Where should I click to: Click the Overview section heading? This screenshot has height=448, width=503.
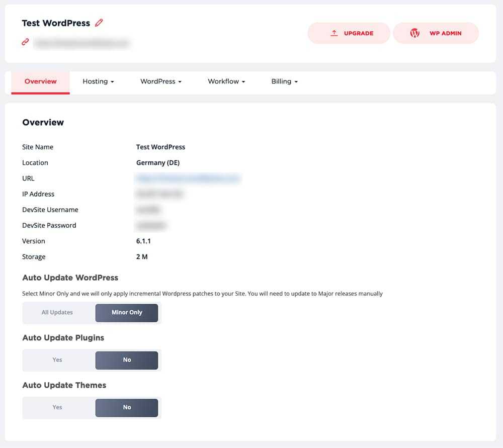[43, 122]
